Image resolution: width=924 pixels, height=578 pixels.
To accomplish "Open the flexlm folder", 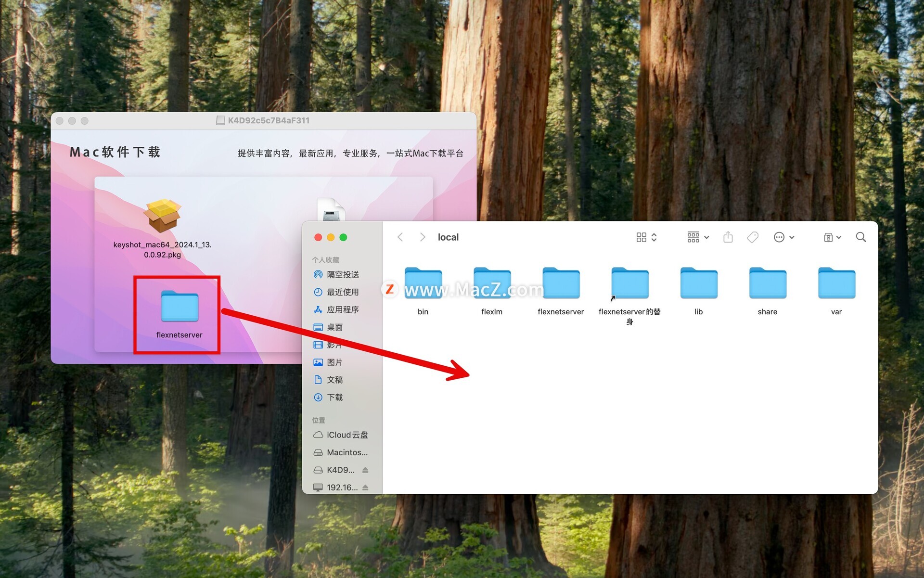I will [492, 283].
